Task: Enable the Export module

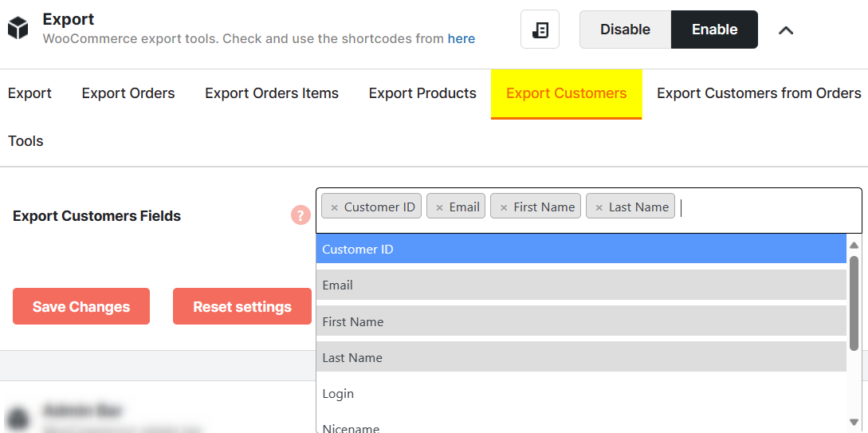Action: point(714,30)
